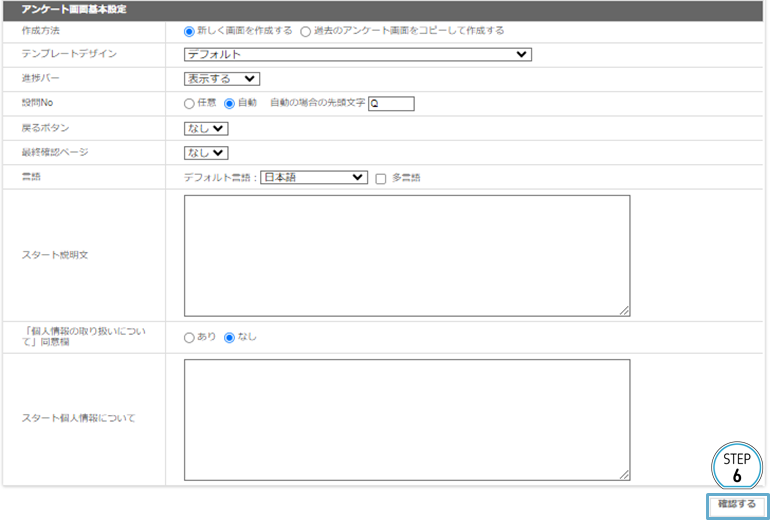
Task: Choose 過去のアンケート画面をコピーして作成する option
Action: pos(306,31)
